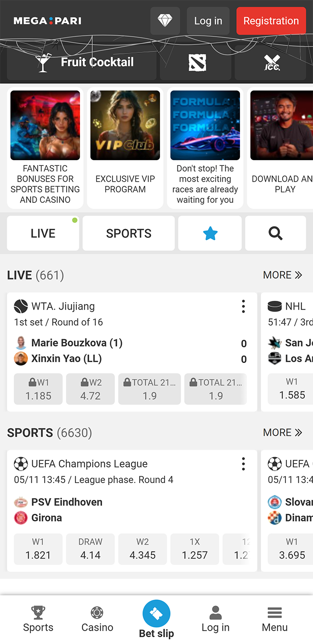Open options menu for PSV Eindhoven match
The width and height of the screenshot is (313, 644).
(243, 464)
